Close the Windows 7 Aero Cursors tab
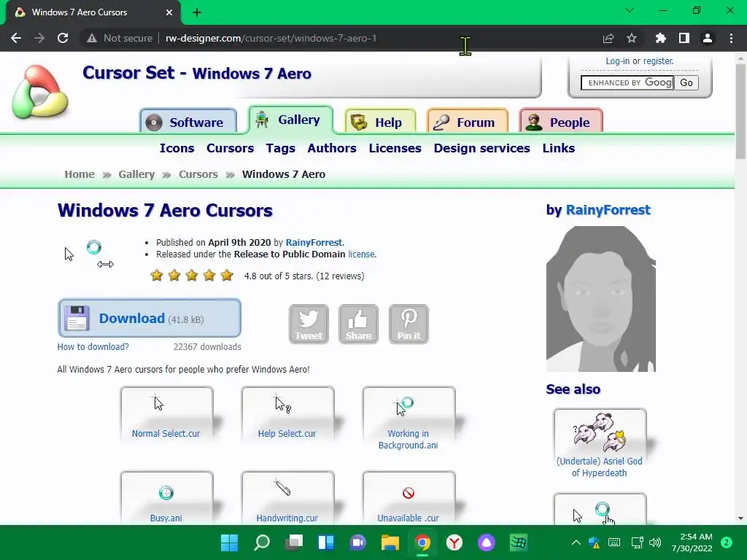The height and width of the screenshot is (560, 747). (169, 12)
